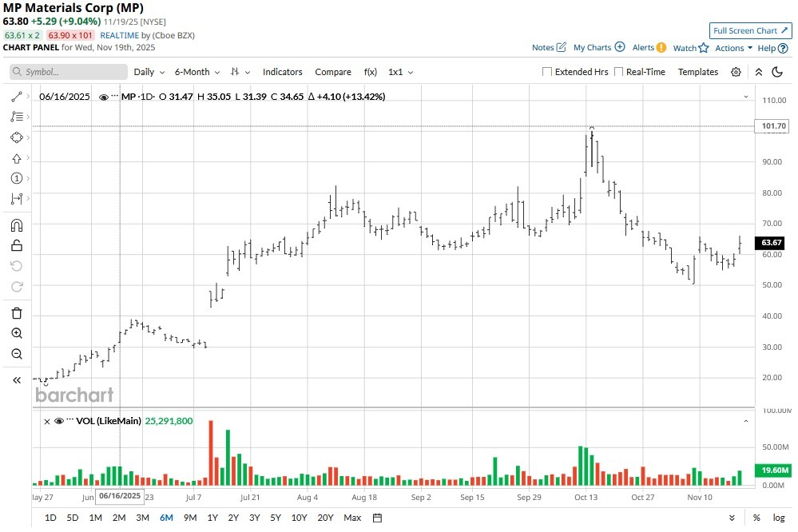Activate the measure range tool

pos(17,199)
